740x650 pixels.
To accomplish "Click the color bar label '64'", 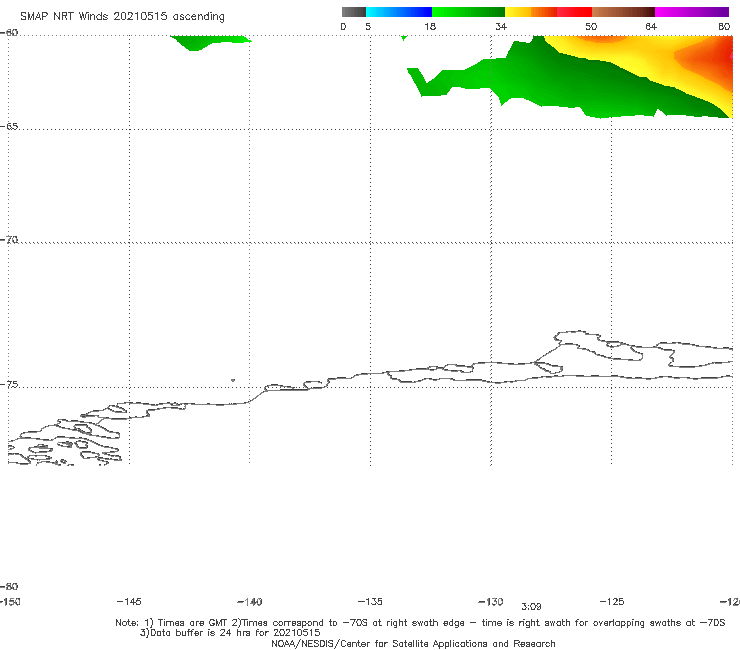I will pos(651,27).
